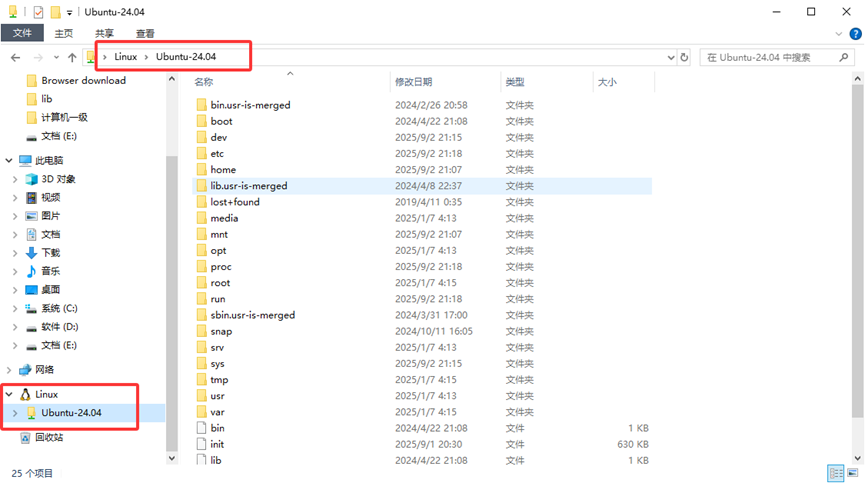Select Browser download in navigation pane
The height and width of the screenshot is (483, 865).
[83, 80]
